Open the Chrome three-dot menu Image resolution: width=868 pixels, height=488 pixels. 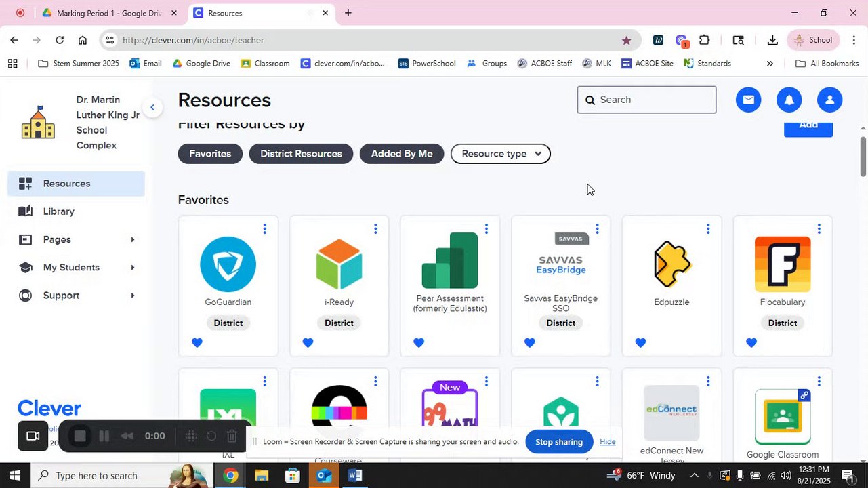pyautogui.click(x=854, y=40)
